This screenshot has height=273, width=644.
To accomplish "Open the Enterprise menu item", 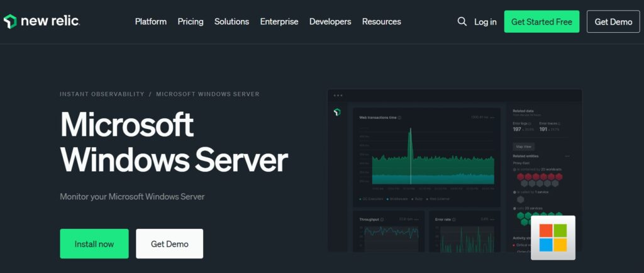I will coord(279,21).
